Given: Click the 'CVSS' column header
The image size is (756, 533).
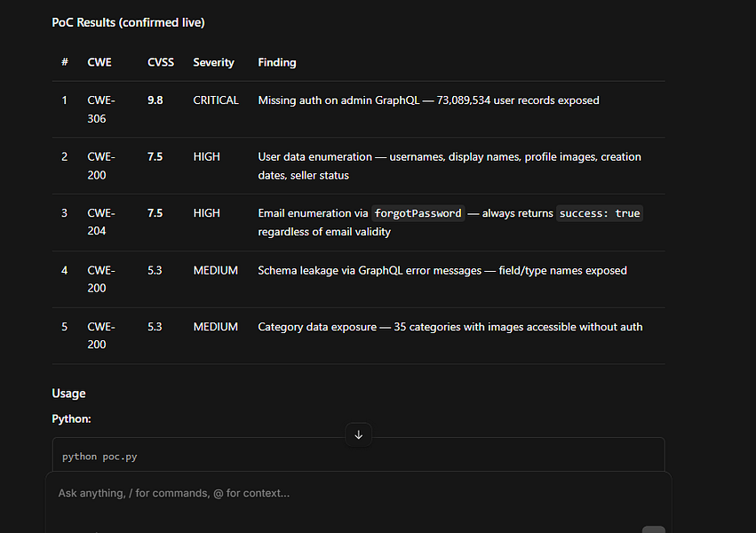Looking at the screenshot, I should pyautogui.click(x=161, y=62).
